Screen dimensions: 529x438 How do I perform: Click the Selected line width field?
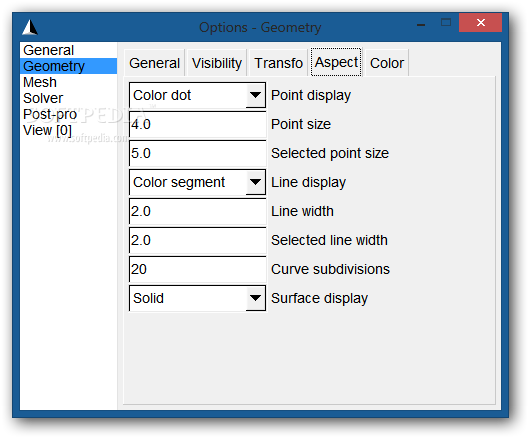click(197, 240)
